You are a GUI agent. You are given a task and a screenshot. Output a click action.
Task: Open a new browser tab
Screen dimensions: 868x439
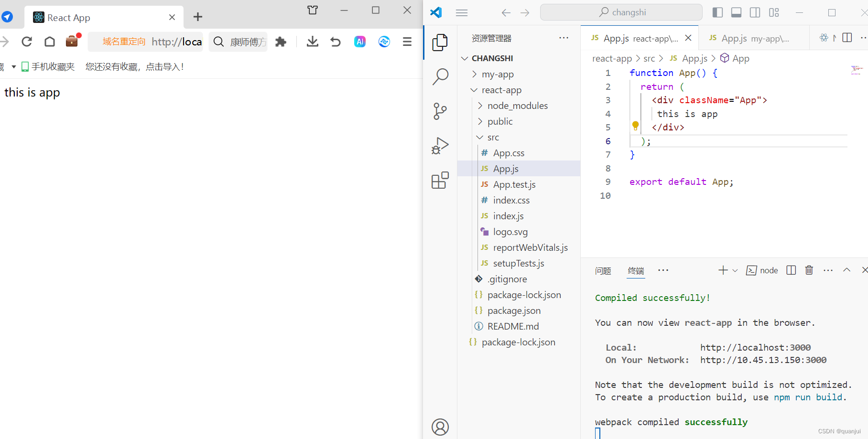pyautogui.click(x=198, y=17)
